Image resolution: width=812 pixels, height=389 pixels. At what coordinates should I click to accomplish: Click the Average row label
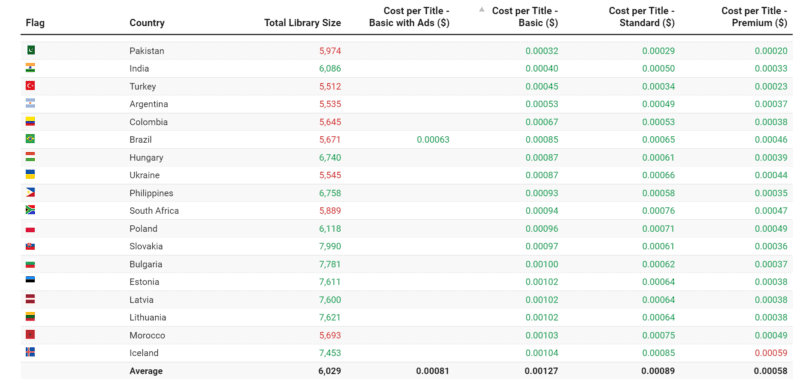(x=146, y=371)
